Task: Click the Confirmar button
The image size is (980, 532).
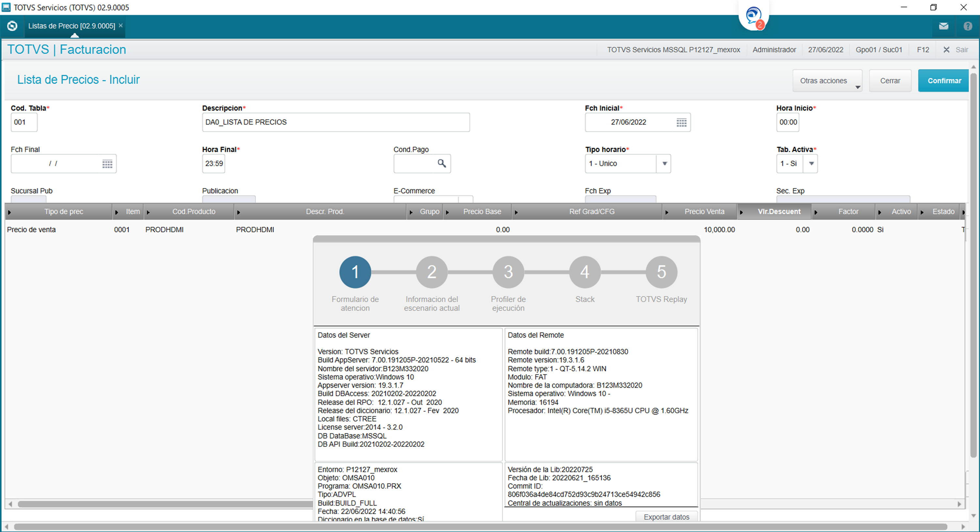Action: tap(944, 81)
